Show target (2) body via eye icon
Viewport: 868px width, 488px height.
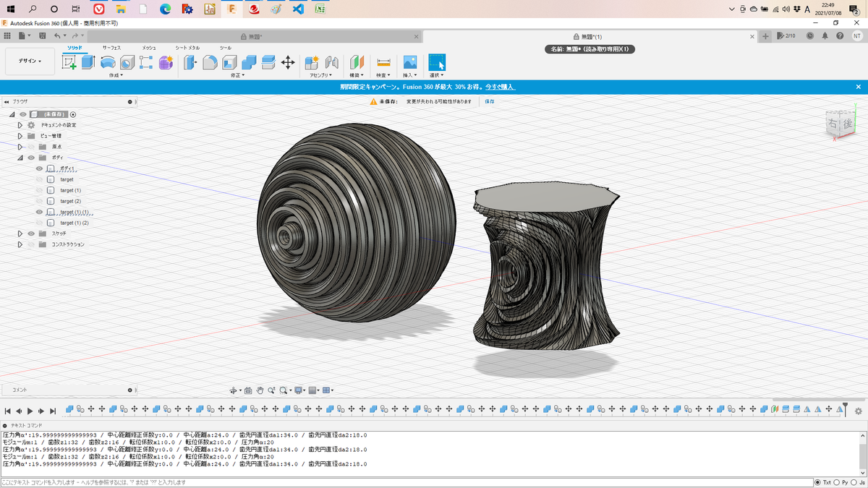pyautogui.click(x=40, y=201)
